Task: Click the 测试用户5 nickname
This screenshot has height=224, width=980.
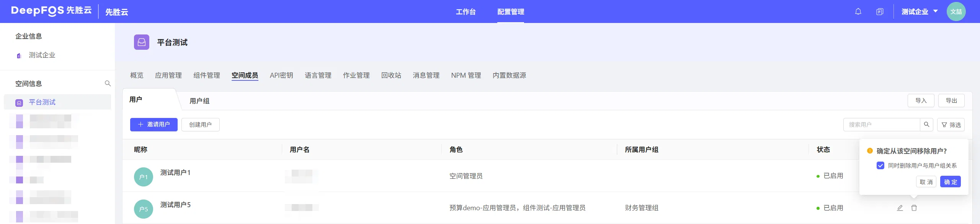Action: click(175, 205)
